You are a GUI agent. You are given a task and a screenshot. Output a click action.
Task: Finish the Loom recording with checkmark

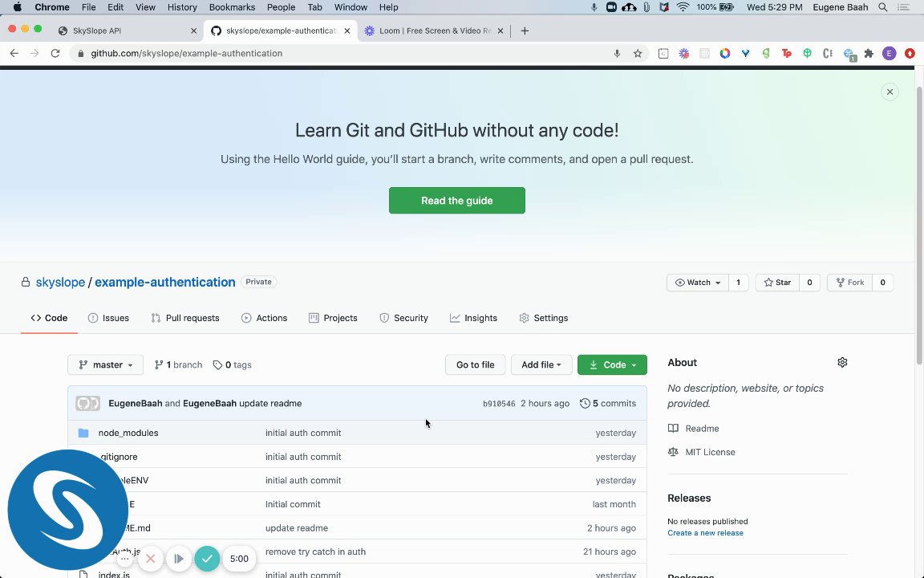207,559
